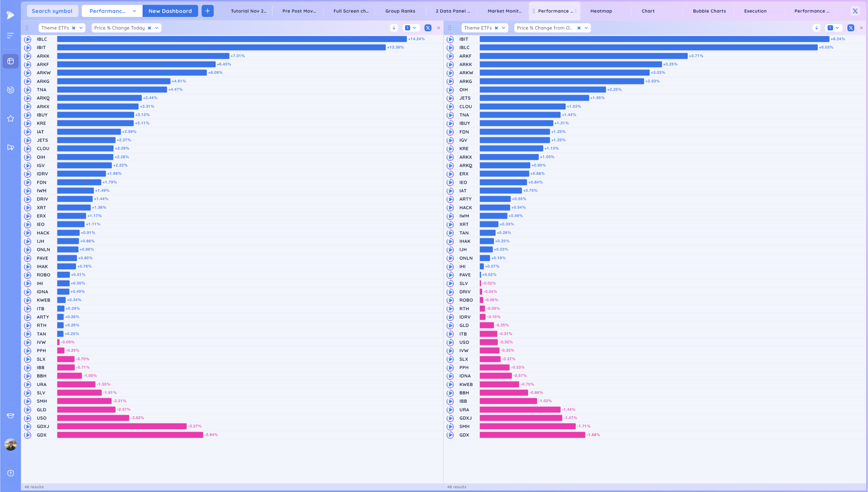868x492 pixels.
Task: Open the favorites star icon in sidebar
Action: [x=10, y=119]
